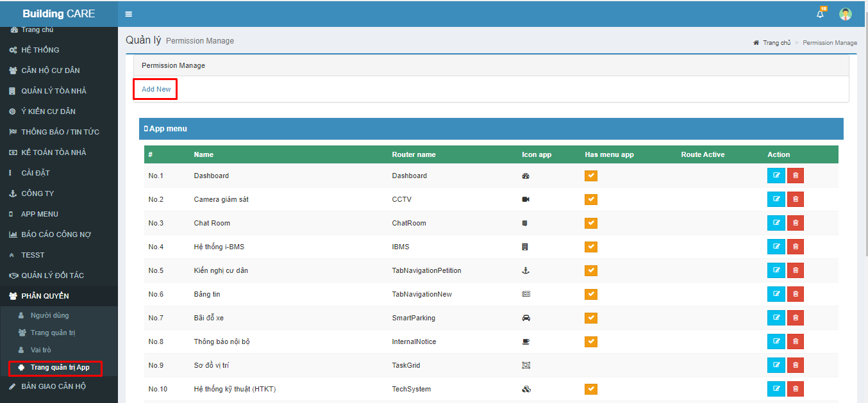The image size is (868, 403).
Task: Expand CĂN HỘ CƯ DÂN sidebar menu
Action: pos(59,70)
